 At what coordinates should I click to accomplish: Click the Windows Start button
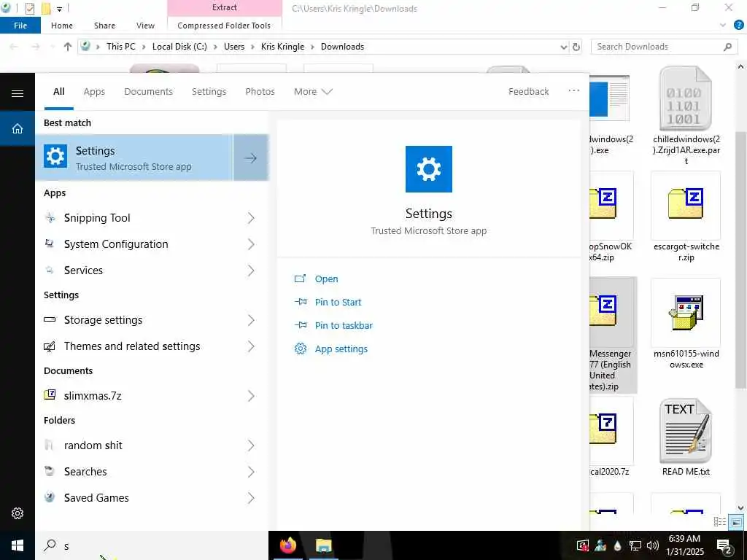click(18, 545)
